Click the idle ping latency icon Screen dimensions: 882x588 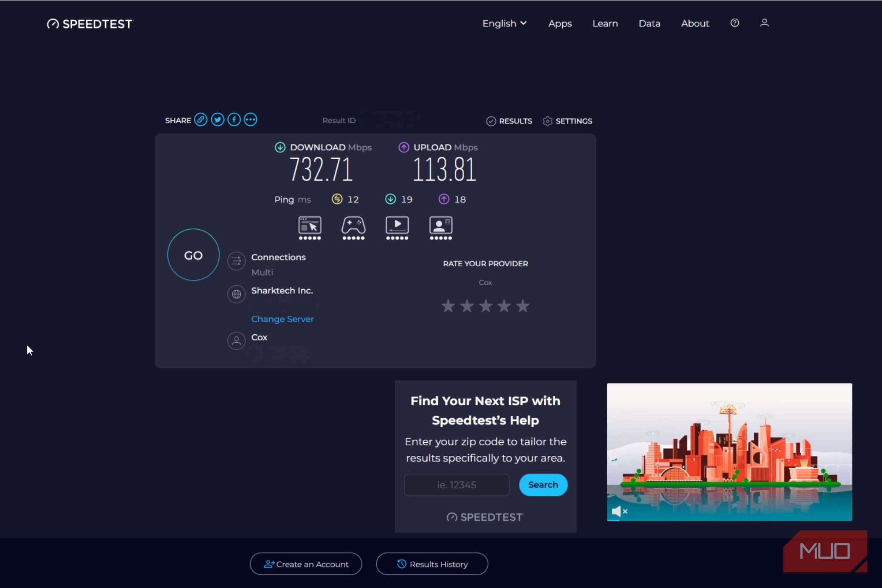tap(337, 199)
